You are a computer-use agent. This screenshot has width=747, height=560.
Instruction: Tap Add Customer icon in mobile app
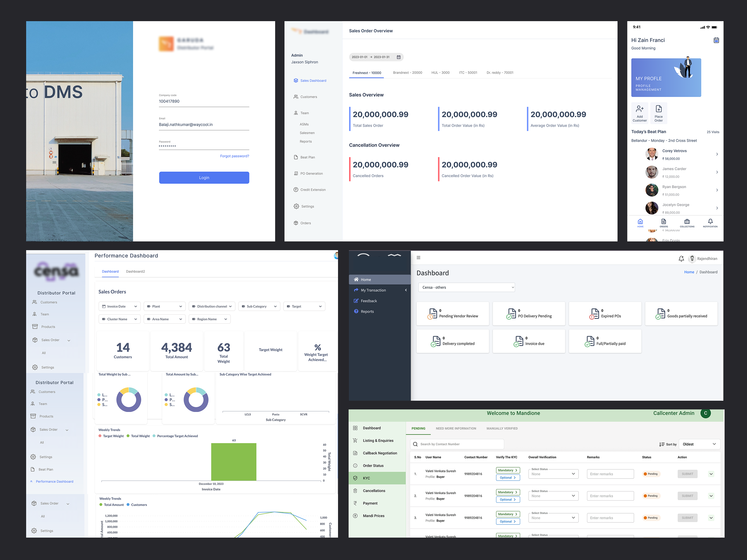[640, 114]
